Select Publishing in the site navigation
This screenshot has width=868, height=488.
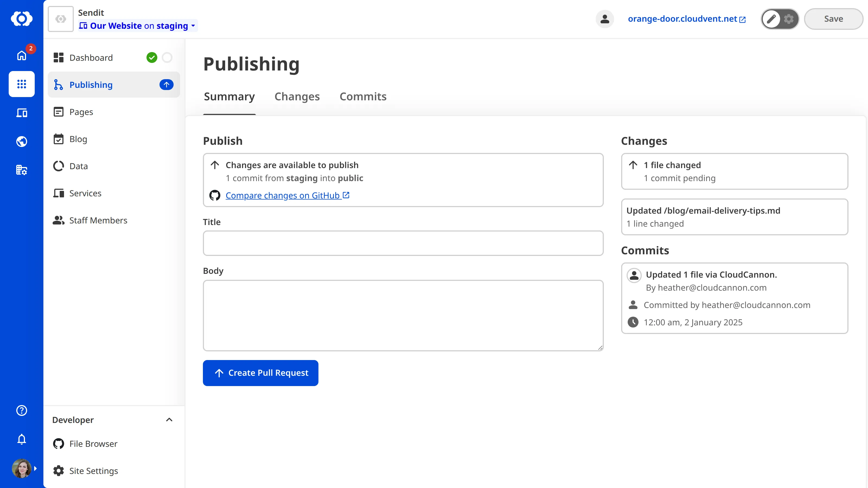pyautogui.click(x=114, y=85)
